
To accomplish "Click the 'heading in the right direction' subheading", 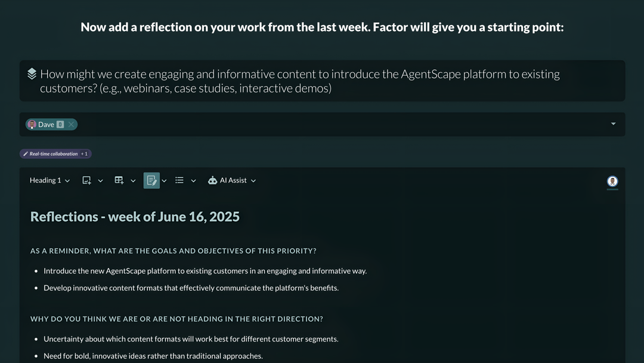I will (x=177, y=319).
